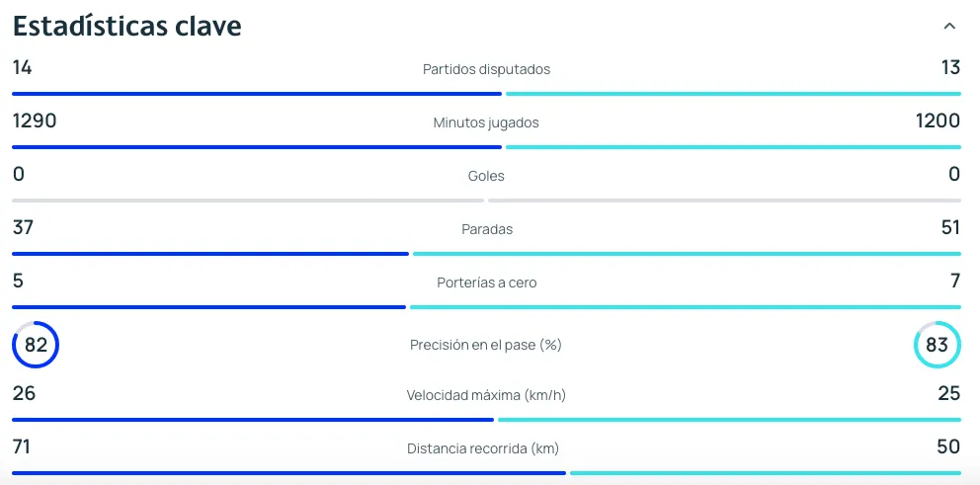Click the Distancia recorrida (km) label
The height and width of the screenshot is (485, 980).
coord(486,448)
